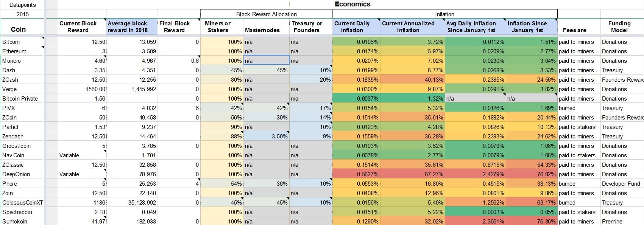Click ZCoin Masternodes value 30%
The height and width of the screenshot is (225, 644).
click(267, 117)
